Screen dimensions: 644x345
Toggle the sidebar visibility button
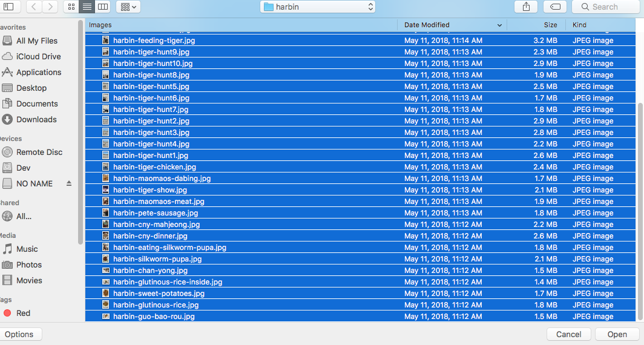tap(8, 7)
